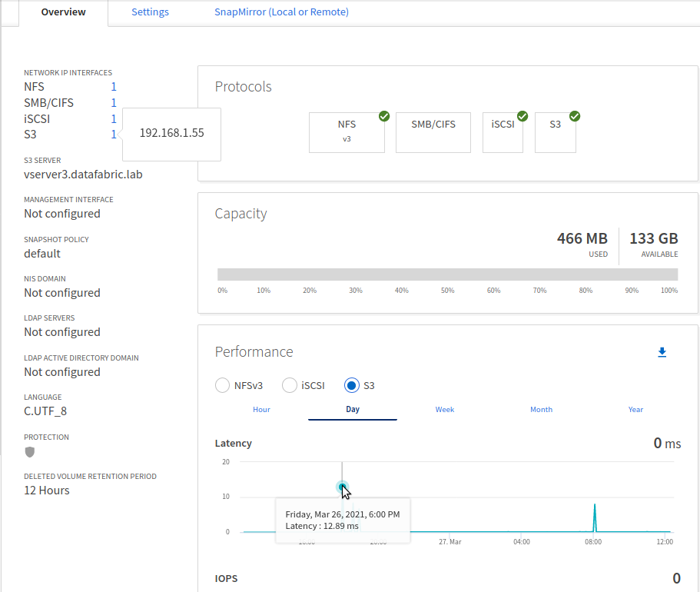Viewport: 700px width, 592px height.
Task: Click the NFS protocol green checkmark
Action: (384, 116)
